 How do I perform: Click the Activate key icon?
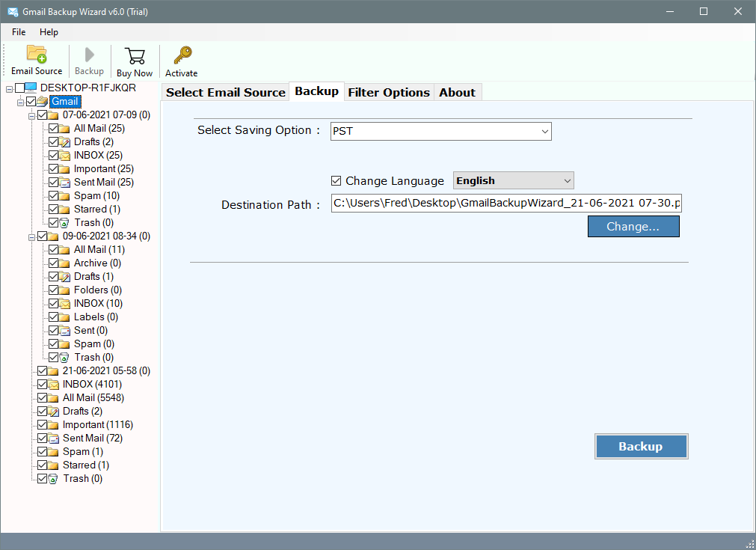coord(182,55)
